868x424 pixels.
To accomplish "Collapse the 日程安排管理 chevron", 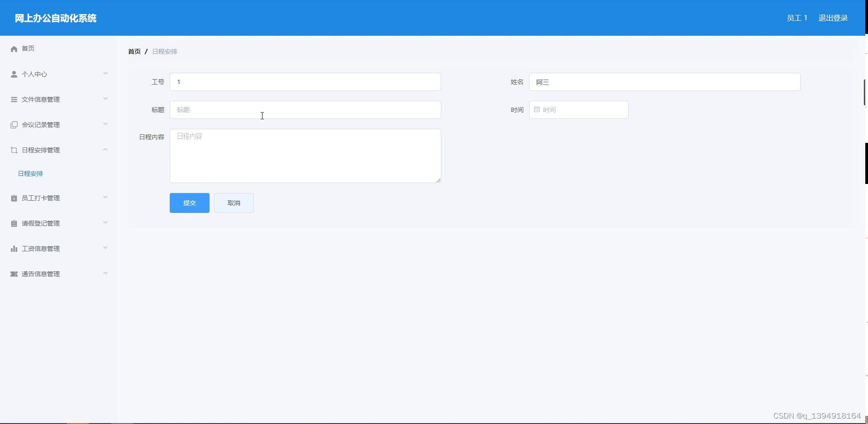I will click(105, 149).
